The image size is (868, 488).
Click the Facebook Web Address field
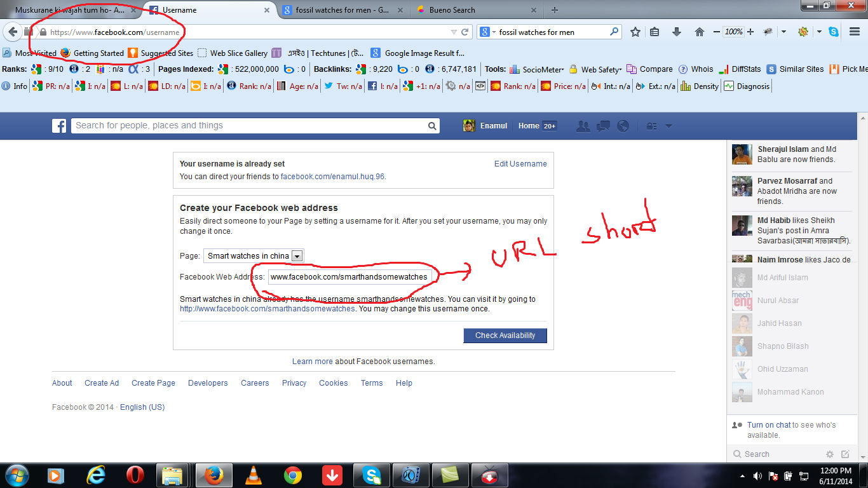pyautogui.click(x=350, y=276)
